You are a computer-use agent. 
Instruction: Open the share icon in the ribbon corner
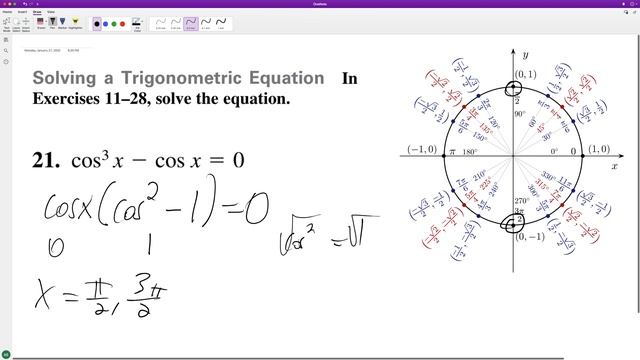(x=626, y=12)
